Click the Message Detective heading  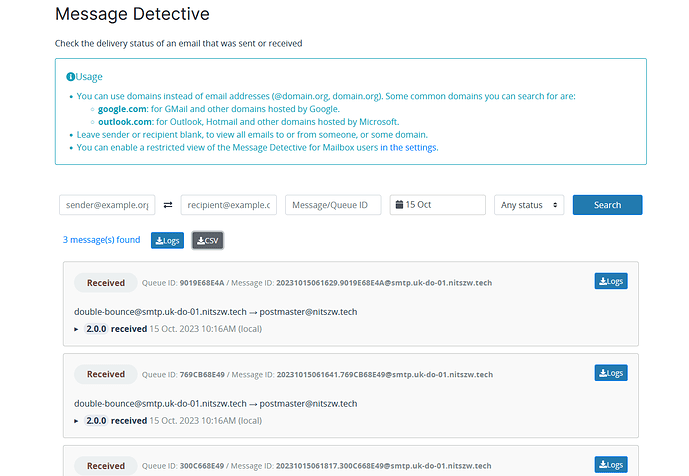click(x=132, y=14)
